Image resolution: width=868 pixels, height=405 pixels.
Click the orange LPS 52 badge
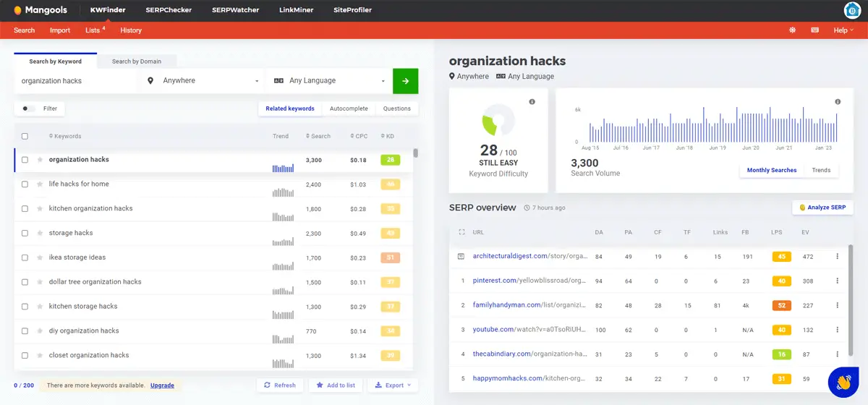tap(782, 305)
